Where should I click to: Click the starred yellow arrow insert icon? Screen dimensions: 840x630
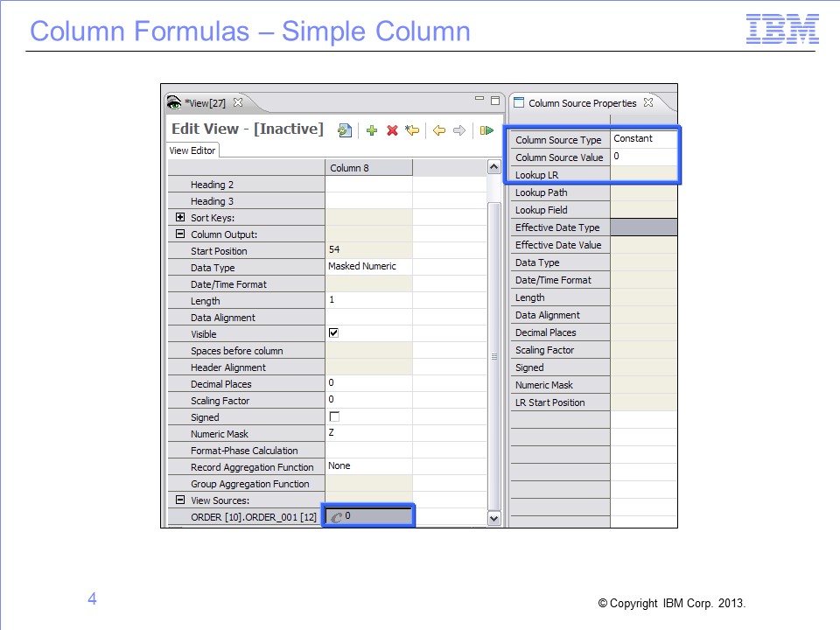(412, 130)
